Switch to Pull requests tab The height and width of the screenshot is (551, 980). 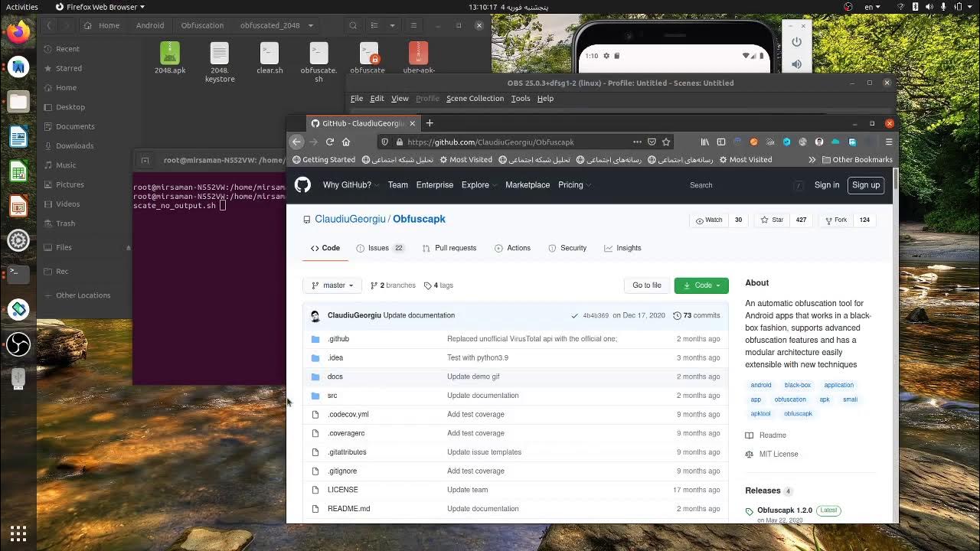449,248
